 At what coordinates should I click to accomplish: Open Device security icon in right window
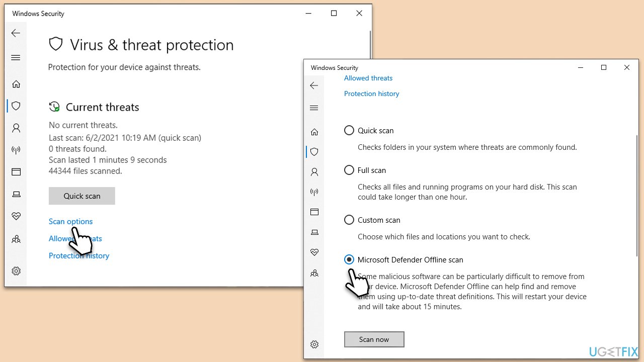(314, 232)
